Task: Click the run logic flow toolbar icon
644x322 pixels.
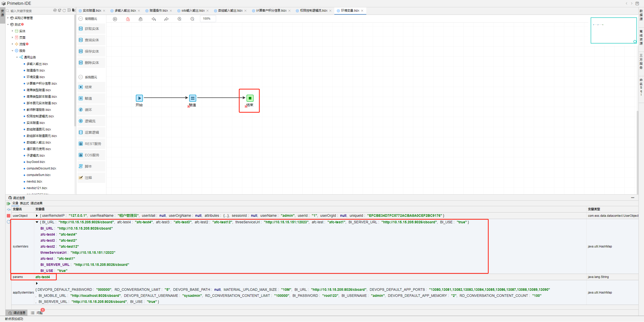Action: [x=115, y=19]
